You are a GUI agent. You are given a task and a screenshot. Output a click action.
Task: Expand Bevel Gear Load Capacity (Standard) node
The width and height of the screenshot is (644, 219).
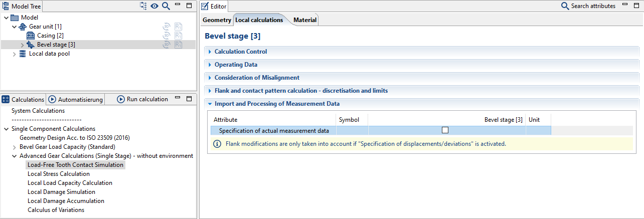[x=14, y=147]
